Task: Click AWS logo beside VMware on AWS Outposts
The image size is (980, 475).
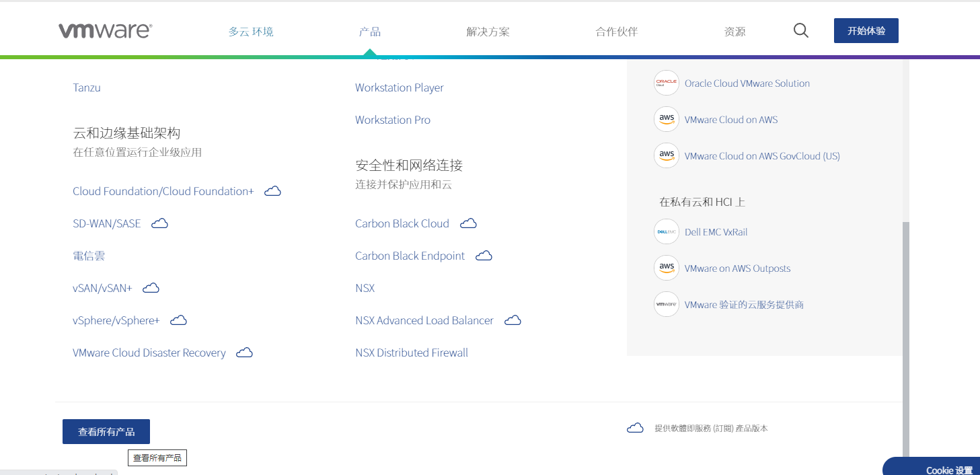Action: [x=667, y=268]
